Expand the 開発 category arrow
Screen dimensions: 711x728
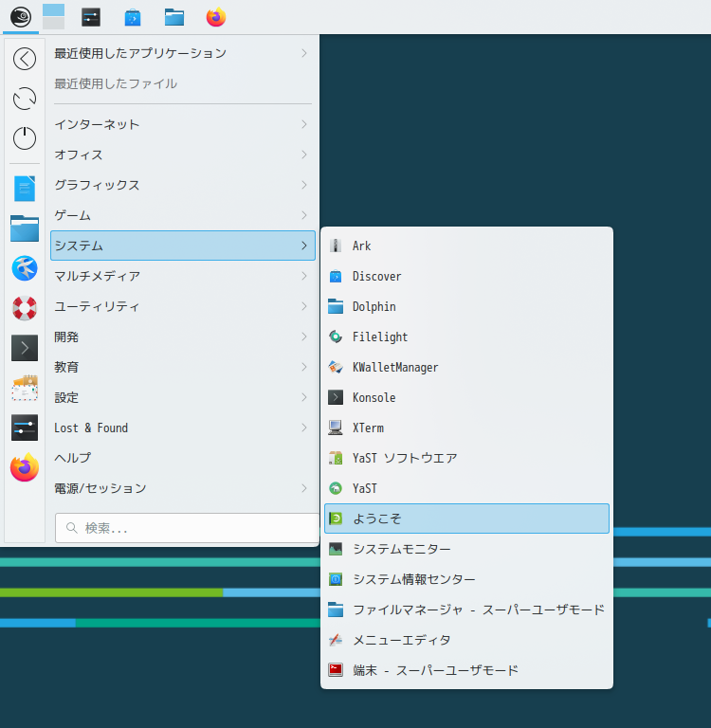pos(304,337)
